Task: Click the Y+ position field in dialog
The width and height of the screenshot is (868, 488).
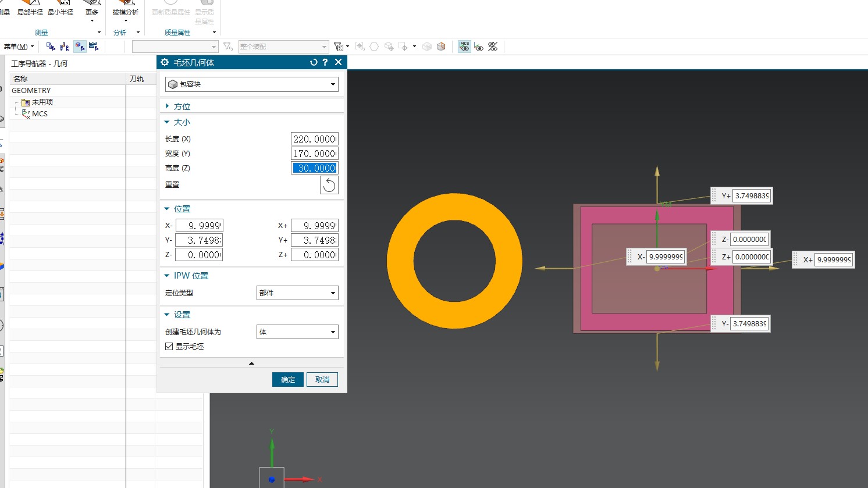Action: point(315,240)
